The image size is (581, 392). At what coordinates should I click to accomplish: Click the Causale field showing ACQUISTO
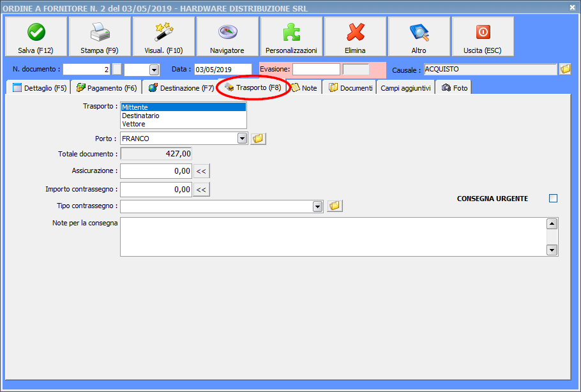tap(490, 70)
